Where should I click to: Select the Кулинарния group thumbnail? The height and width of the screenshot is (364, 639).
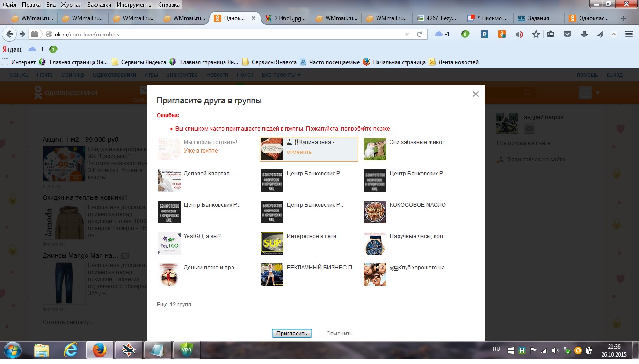272,149
